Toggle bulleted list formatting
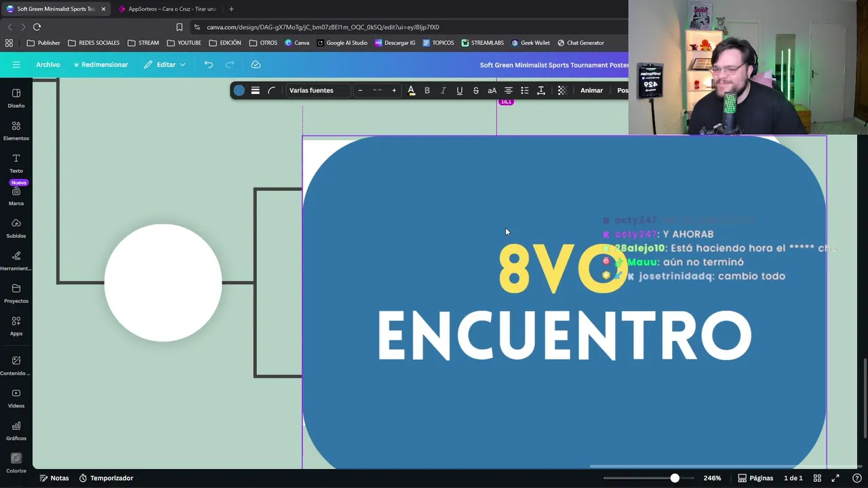Viewport: 868px width, 488px height. pos(524,90)
